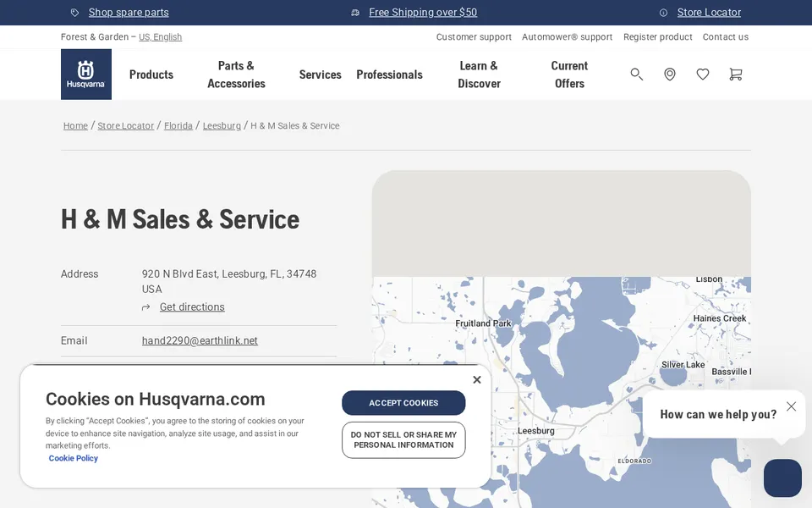Click the 'How can we help you?' chat prompt

pos(718,414)
